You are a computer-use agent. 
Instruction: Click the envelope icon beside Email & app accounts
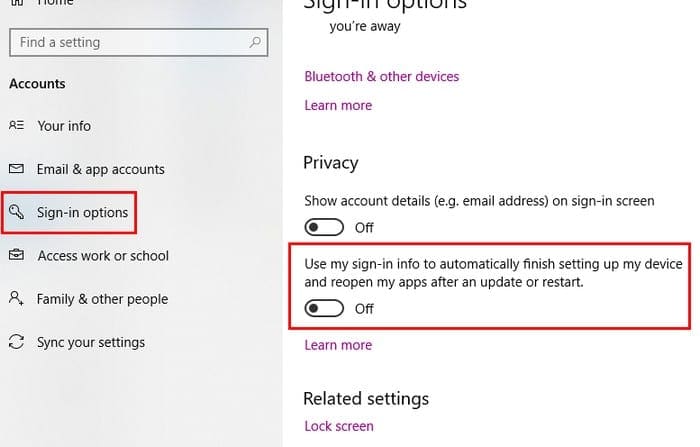pyautogui.click(x=17, y=168)
